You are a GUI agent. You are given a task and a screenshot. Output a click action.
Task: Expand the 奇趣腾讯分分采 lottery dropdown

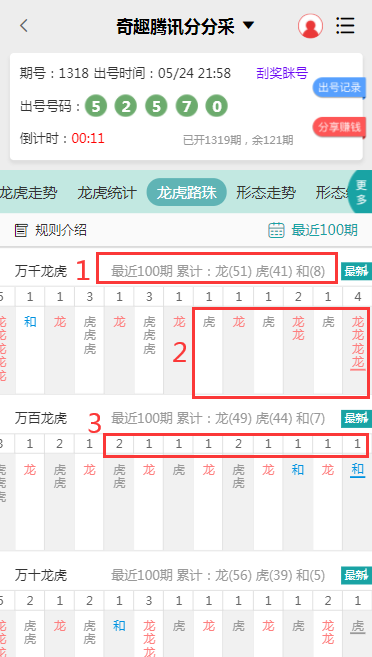point(248,26)
